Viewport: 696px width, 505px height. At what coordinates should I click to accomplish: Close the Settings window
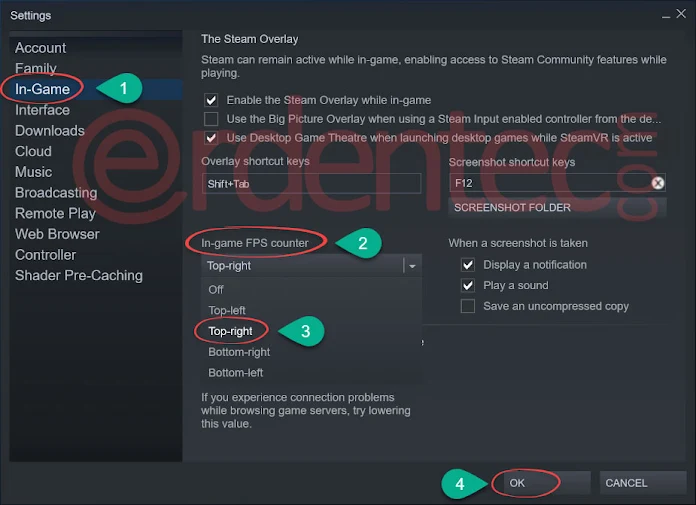(681, 14)
